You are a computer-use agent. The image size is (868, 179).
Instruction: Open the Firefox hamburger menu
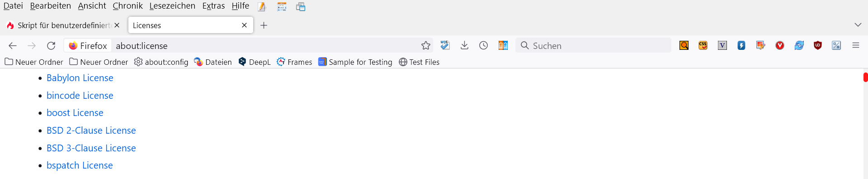point(855,45)
